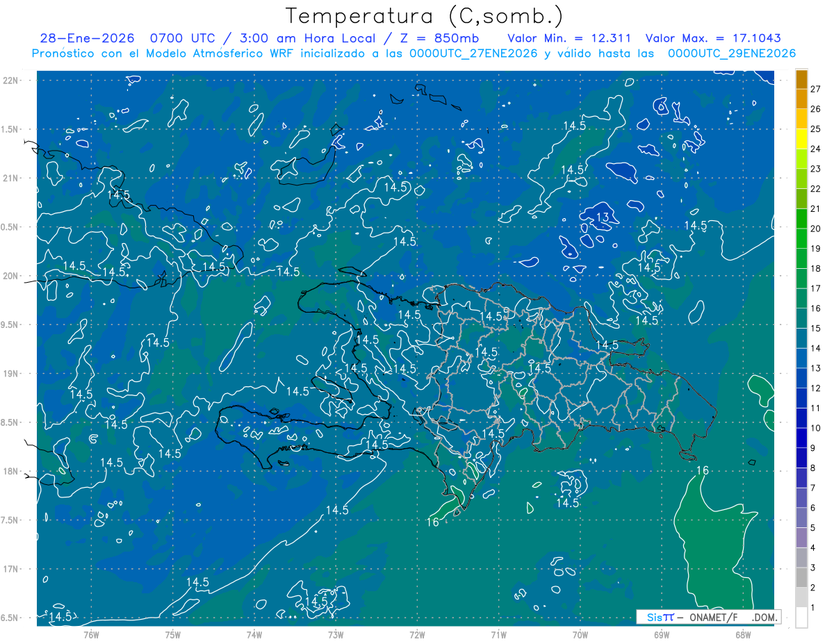The height and width of the screenshot is (644, 834).
Task: Pick the orange swatch between 26 and 27
Action: [801, 99]
